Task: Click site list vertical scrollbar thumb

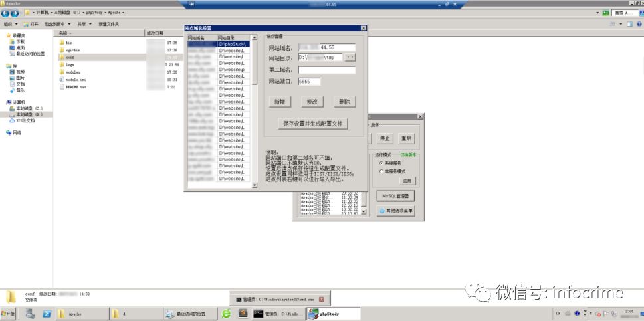Action: pyautogui.click(x=255, y=62)
